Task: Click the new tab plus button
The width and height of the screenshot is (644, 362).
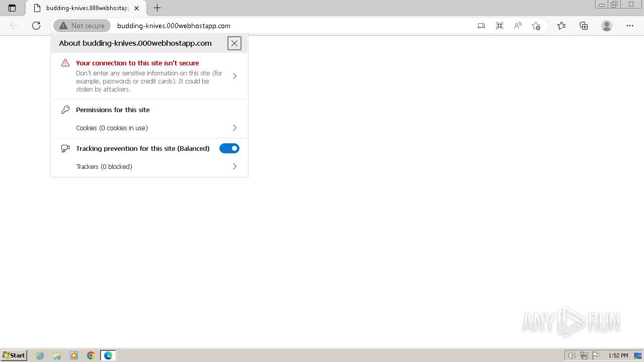Action: point(157,8)
